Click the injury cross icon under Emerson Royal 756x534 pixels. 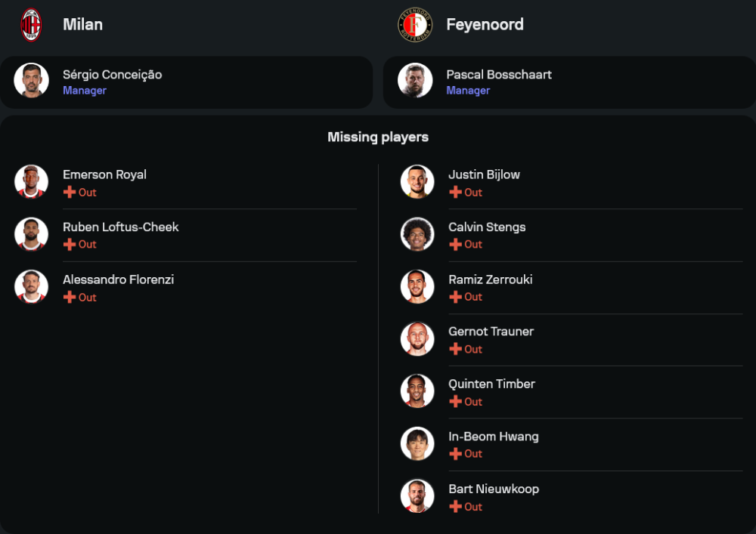coord(70,193)
